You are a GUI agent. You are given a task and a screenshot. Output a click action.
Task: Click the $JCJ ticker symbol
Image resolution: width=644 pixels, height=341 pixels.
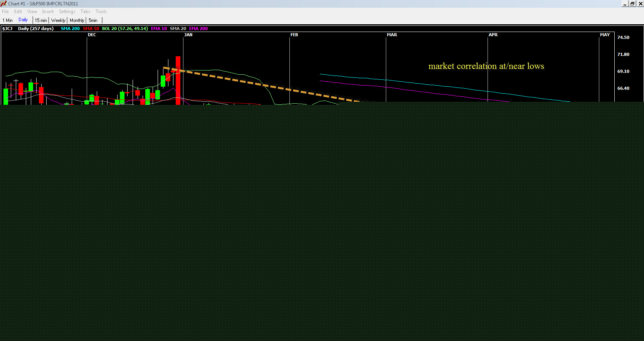click(x=7, y=29)
